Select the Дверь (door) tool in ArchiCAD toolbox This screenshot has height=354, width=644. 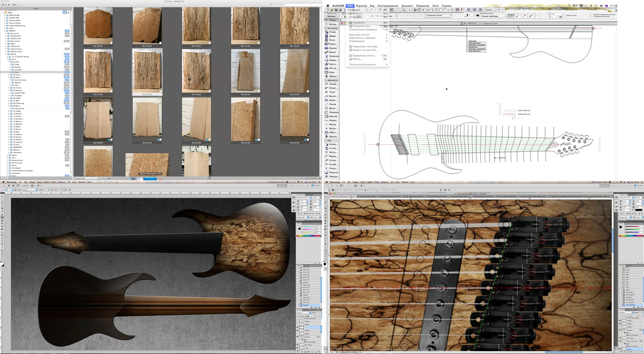[331, 36]
